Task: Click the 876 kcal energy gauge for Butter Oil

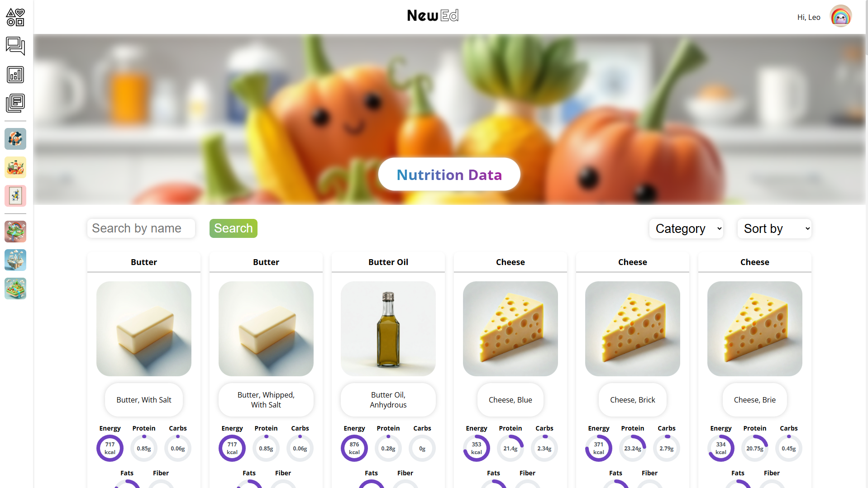Action: 354,448
